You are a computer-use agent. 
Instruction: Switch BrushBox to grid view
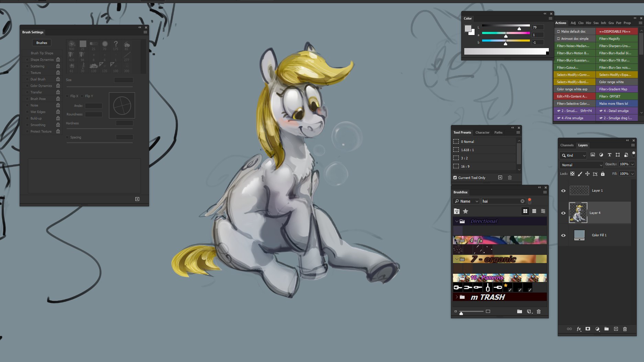pyautogui.click(x=525, y=211)
